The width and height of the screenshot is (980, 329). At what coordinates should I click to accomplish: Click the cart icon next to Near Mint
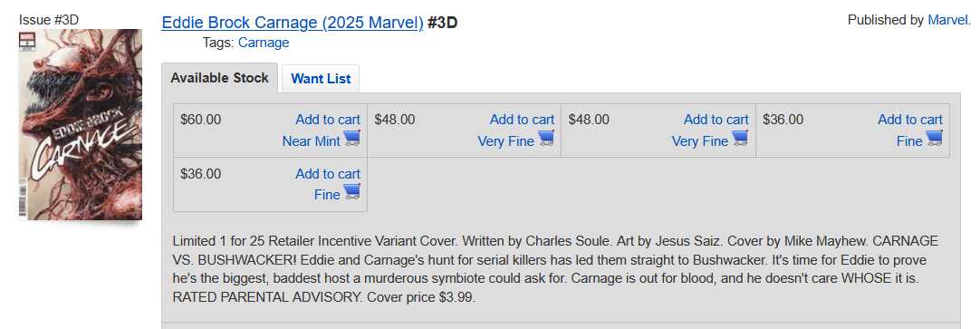(x=351, y=138)
